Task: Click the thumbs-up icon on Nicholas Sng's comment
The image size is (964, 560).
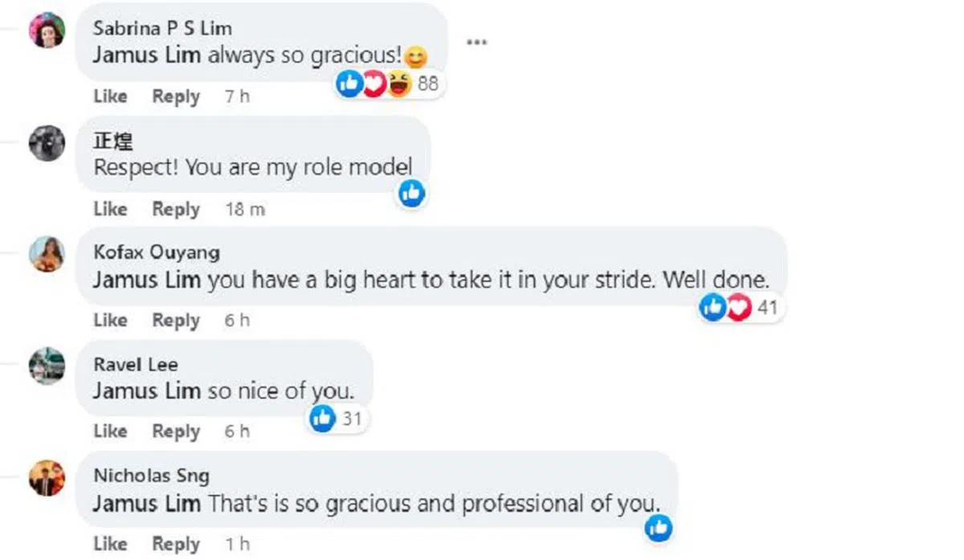Action: pyautogui.click(x=659, y=527)
